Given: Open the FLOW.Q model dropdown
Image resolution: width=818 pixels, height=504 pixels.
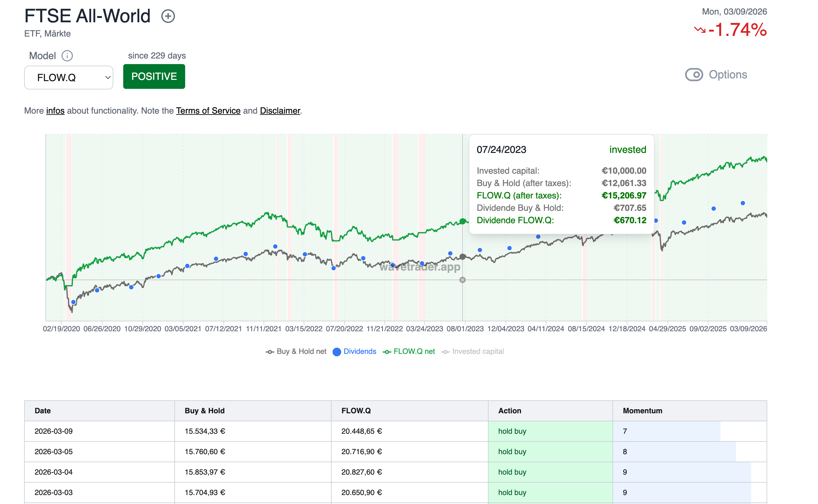Looking at the screenshot, I should [69, 78].
